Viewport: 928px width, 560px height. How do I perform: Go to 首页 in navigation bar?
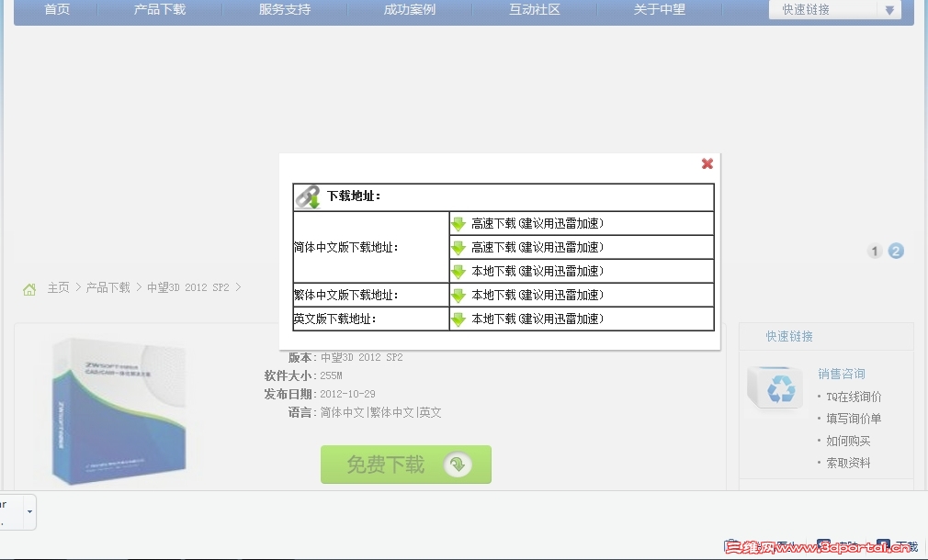pyautogui.click(x=57, y=9)
